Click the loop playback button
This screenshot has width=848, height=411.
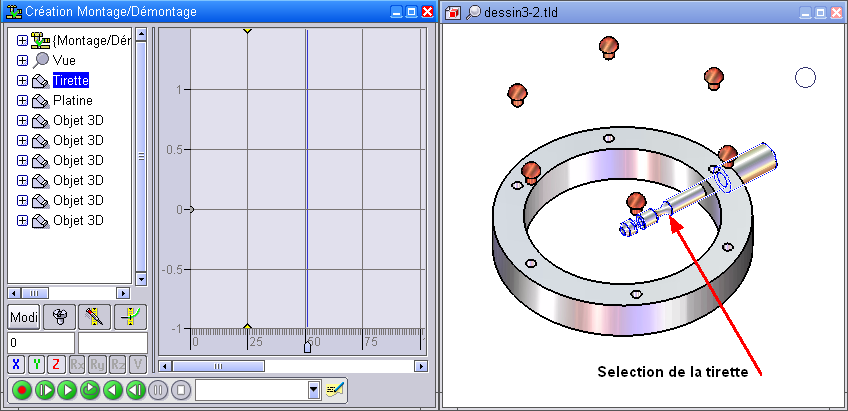tap(89, 390)
